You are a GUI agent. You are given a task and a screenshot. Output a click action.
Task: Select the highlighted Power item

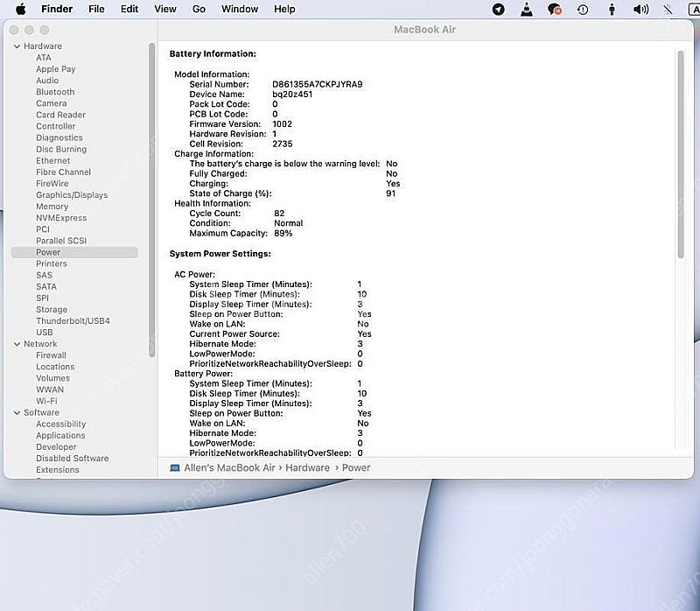pyautogui.click(x=74, y=252)
